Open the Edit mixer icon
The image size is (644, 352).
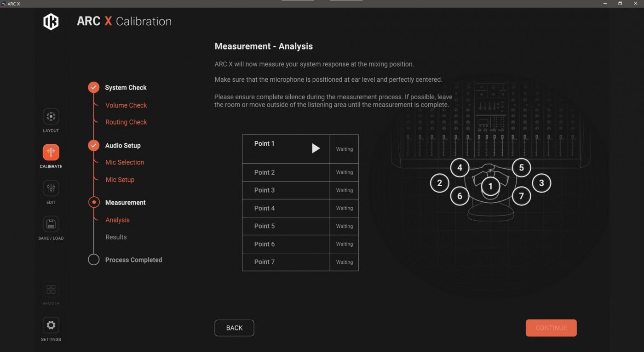click(x=51, y=188)
